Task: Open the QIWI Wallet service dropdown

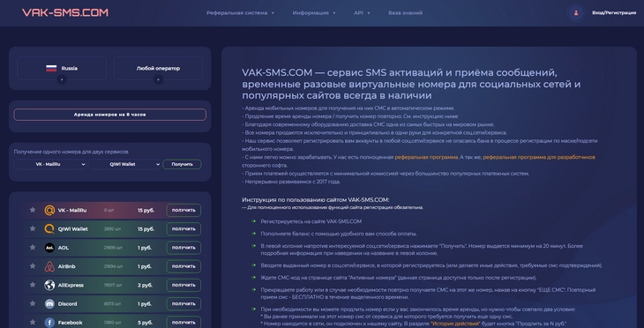Action: [x=125, y=164]
